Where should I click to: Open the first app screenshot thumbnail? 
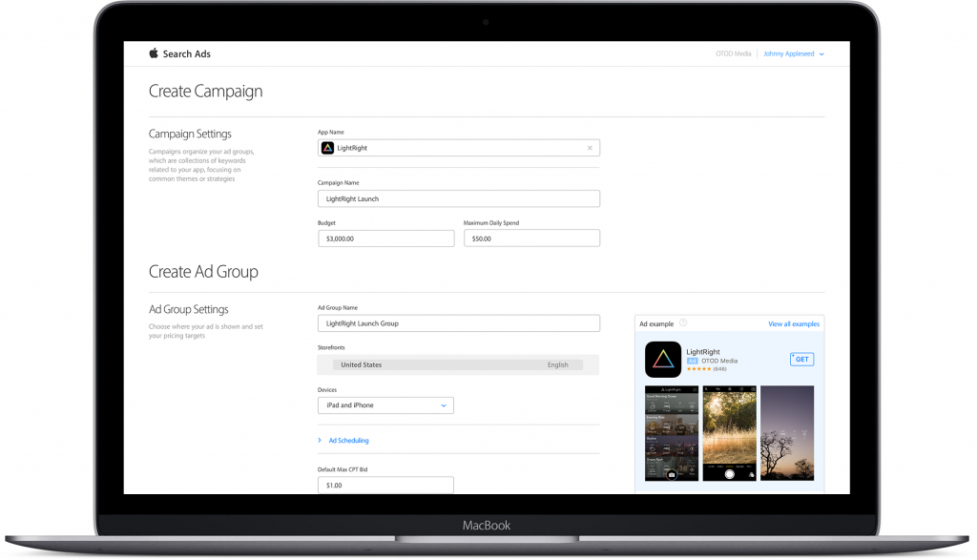(x=671, y=433)
